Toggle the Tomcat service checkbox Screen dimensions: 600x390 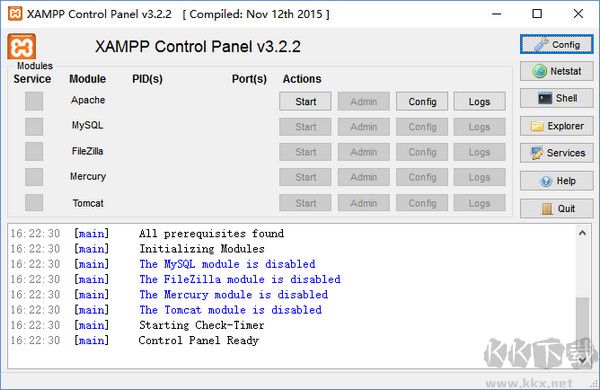[34, 202]
